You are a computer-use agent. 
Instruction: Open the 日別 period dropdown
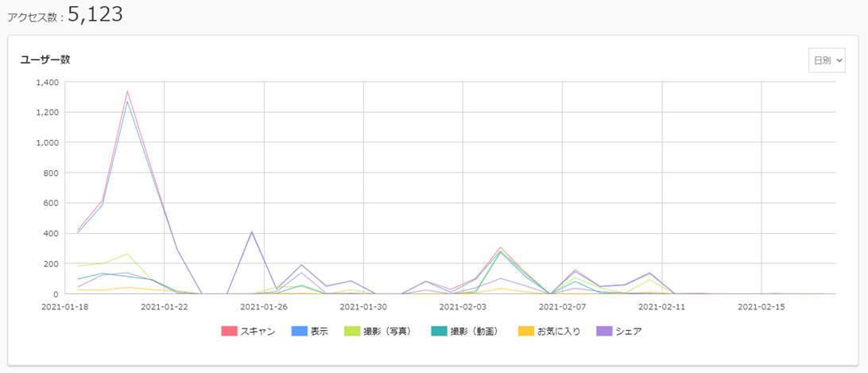coord(827,60)
